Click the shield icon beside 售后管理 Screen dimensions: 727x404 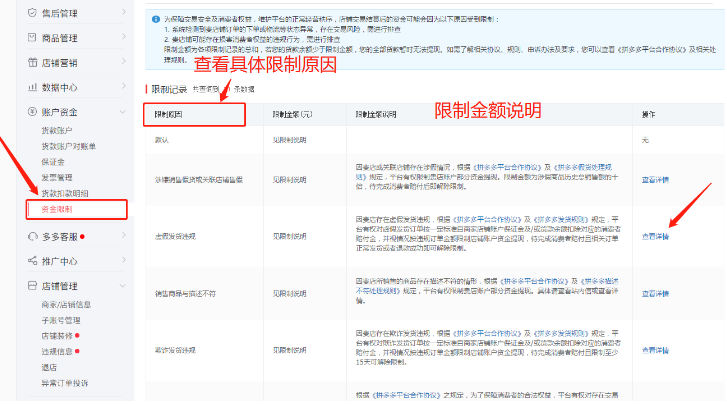32,13
